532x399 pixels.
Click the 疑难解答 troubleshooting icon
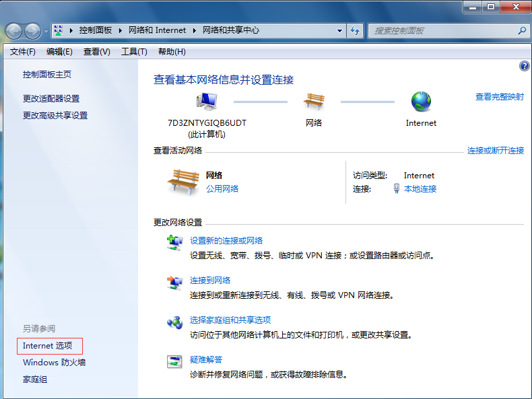click(x=174, y=362)
